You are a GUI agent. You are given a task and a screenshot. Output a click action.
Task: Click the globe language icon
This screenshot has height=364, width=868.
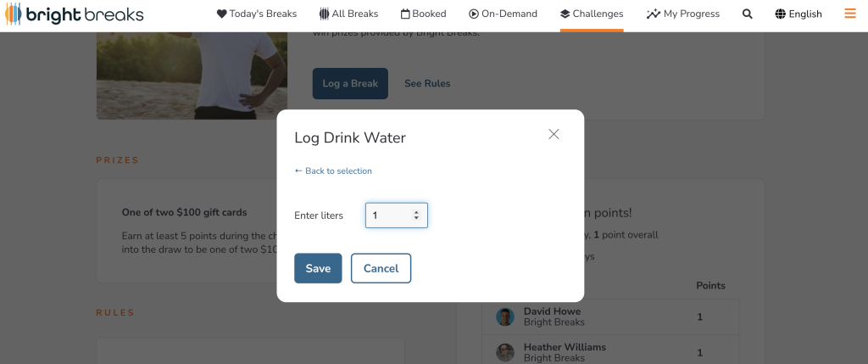pos(780,14)
